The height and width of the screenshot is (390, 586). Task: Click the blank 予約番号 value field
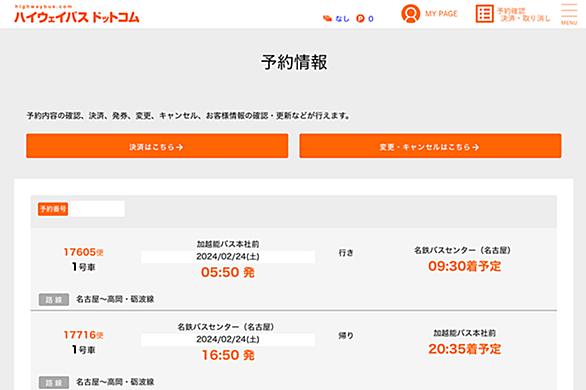(96, 209)
